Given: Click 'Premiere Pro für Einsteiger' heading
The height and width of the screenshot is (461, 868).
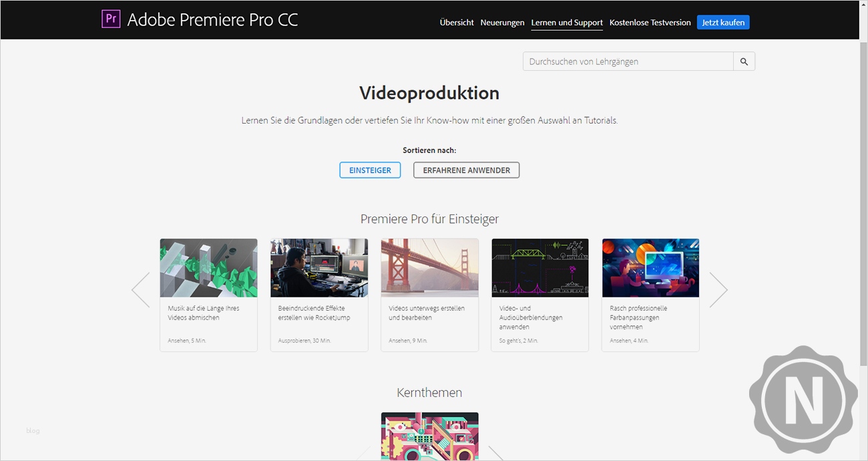Looking at the screenshot, I should point(429,219).
